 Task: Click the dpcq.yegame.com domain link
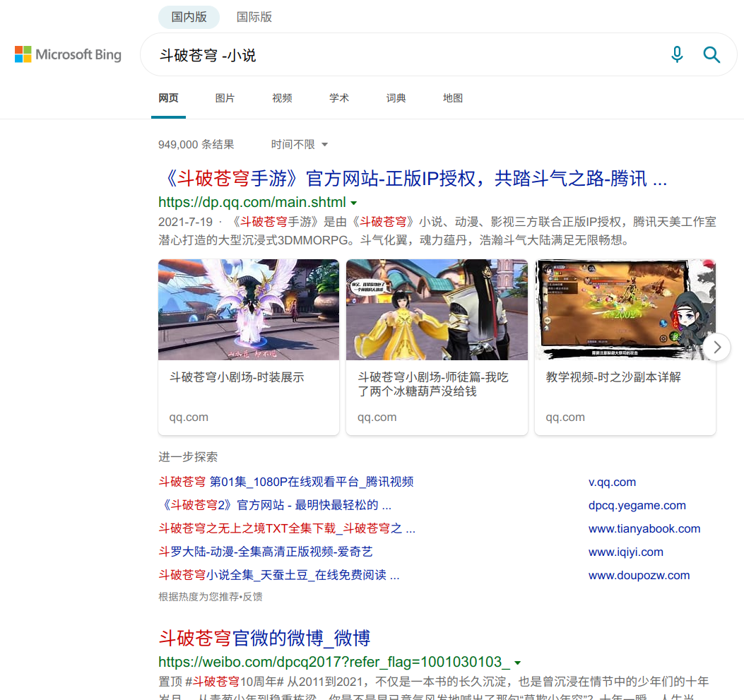coord(637,506)
